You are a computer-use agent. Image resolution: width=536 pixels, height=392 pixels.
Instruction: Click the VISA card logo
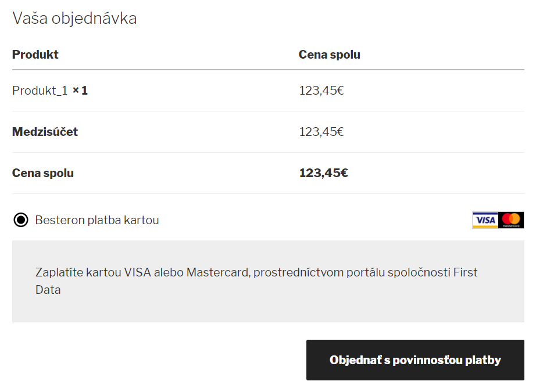(x=485, y=220)
